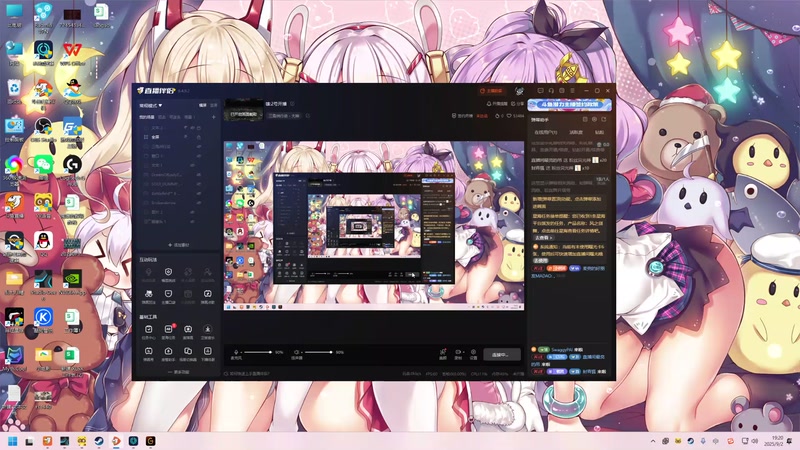The width and height of the screenshot is (800, 450).
Task: Select the 竖屏 portrait orientation option
Action: (213, 105)
